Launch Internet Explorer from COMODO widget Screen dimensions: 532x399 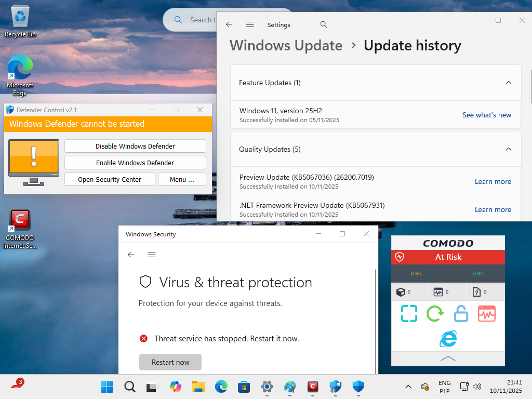tap(448, 339)
